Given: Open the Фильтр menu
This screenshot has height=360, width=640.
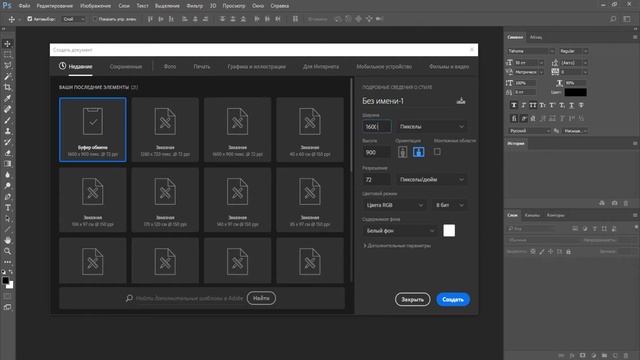Looking at the screenshot, I should click(x=195, y=6).
